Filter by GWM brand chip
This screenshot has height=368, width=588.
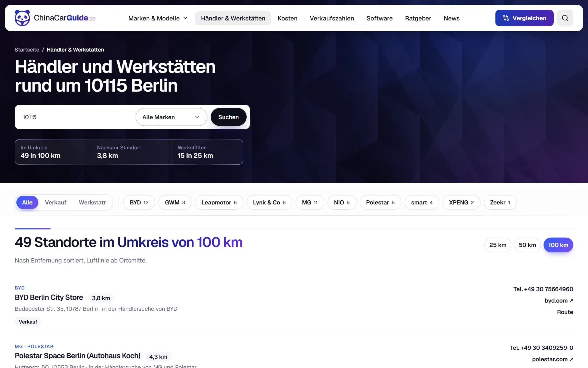[175, 202]
